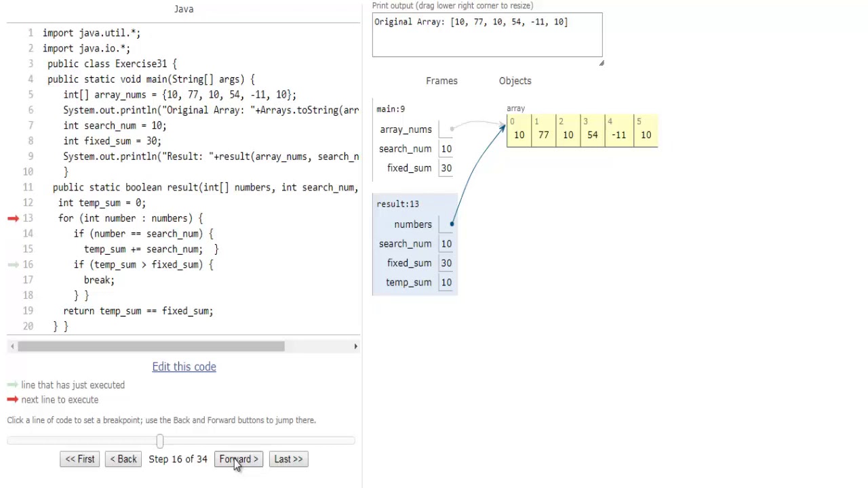Click line 12 int temp_sum = 0

point(102,203)
